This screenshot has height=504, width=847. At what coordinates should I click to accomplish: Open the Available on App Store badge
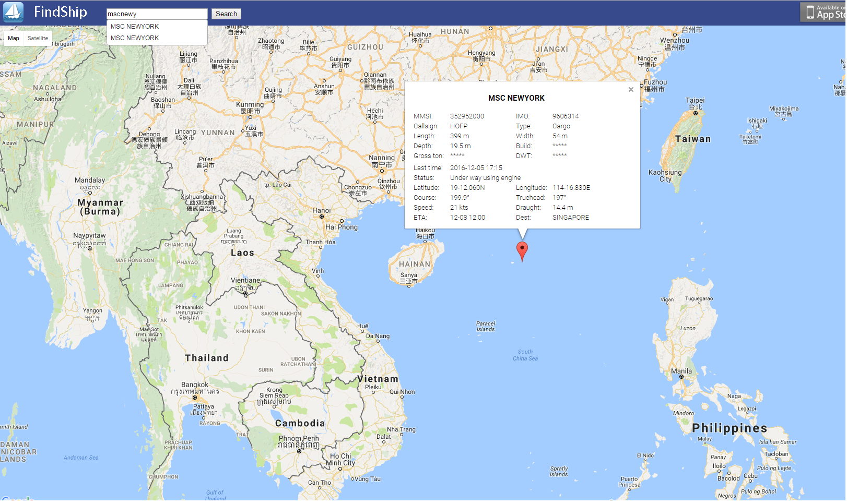coord(824,12)
